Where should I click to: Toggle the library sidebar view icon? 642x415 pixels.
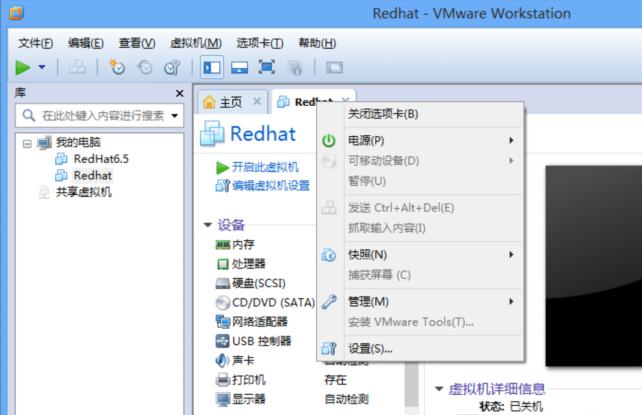click(212, 67)
